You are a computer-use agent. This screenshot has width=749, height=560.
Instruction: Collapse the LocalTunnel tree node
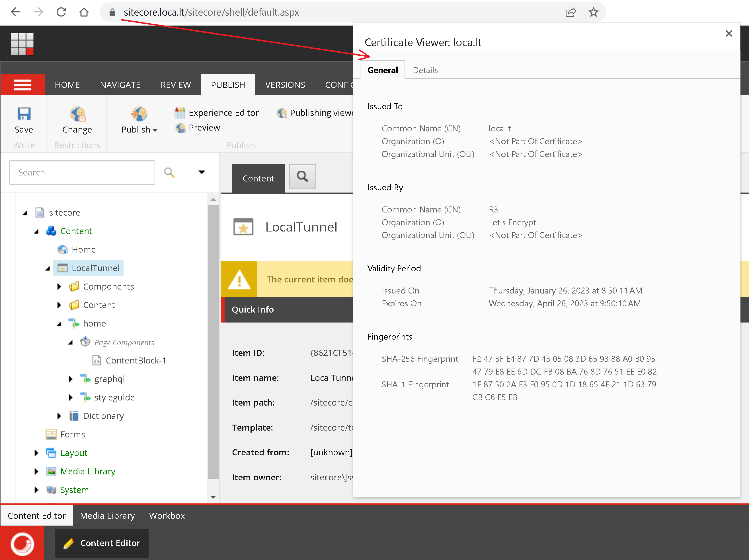pos(48,268)
